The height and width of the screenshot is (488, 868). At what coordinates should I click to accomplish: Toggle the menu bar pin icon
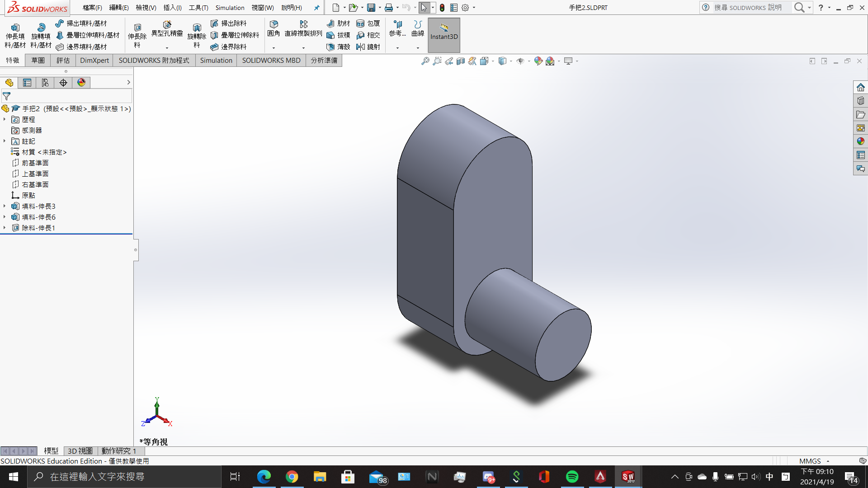(316, 8)
